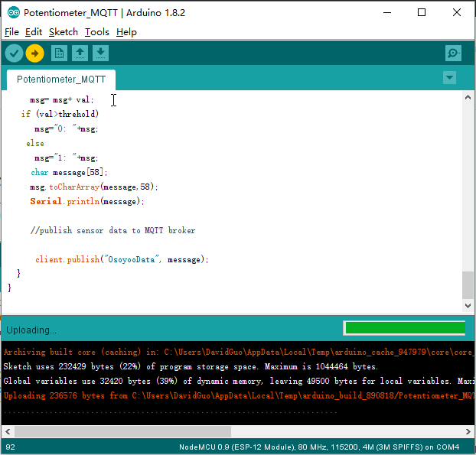The width and height of the screenshot is (476, 455).
Task: Click the line number 92 in status bar
Action: (10, 447)
